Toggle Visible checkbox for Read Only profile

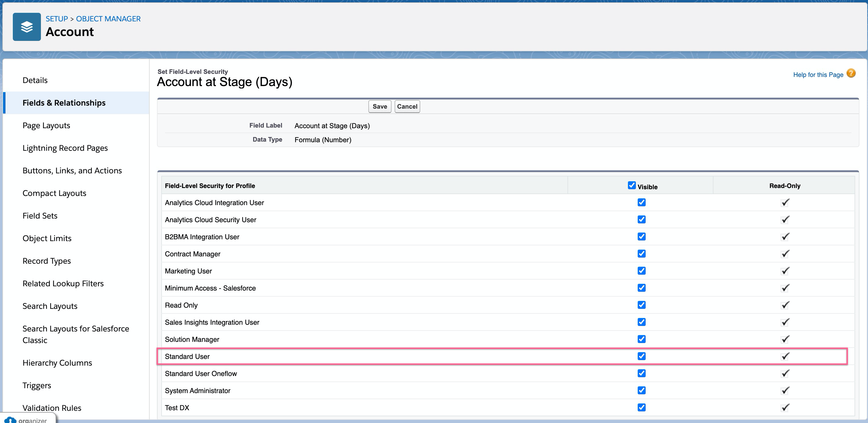tap(641, 305)
